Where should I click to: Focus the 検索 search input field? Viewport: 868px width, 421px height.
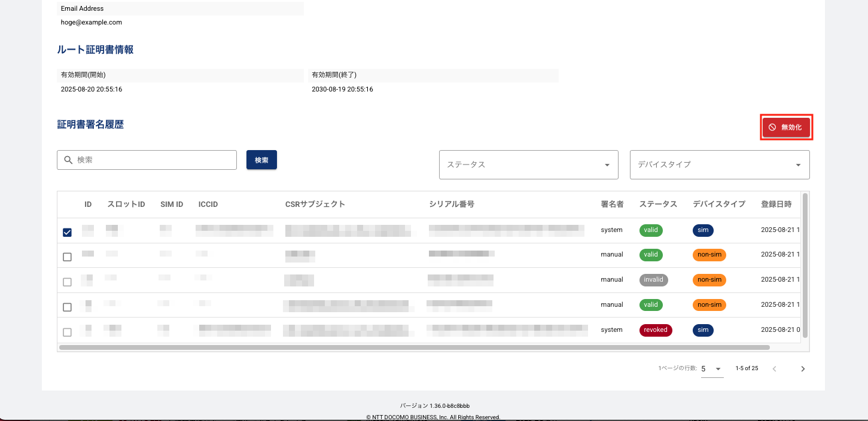[147, 160]
